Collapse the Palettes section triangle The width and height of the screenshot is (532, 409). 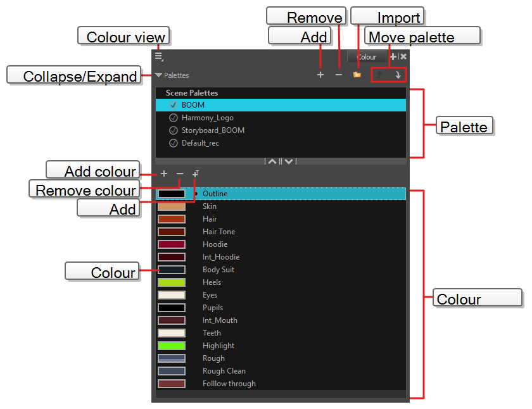click(158, 75)
